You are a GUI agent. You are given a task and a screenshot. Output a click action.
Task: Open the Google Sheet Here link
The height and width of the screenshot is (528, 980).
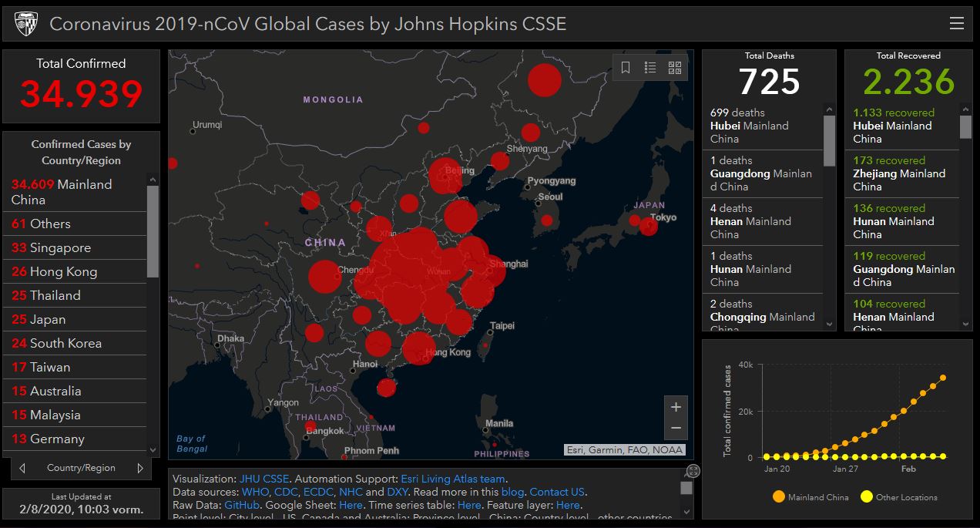coord(351,505)
